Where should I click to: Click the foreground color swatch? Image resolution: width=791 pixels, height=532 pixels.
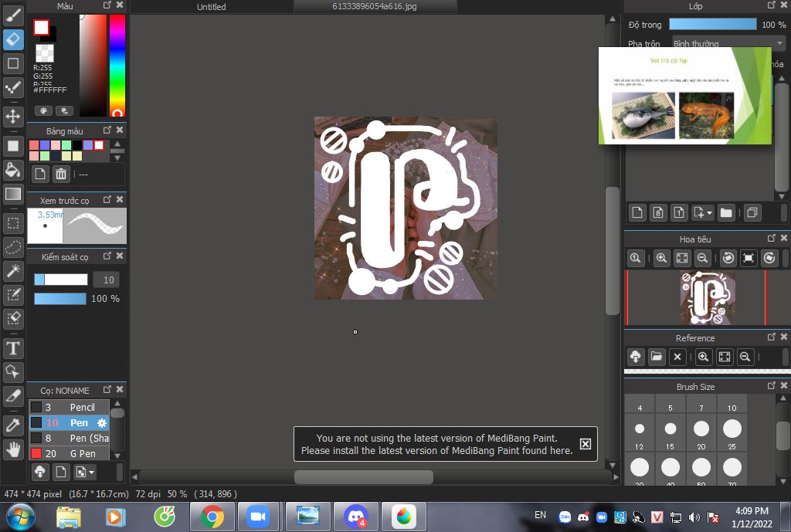pos(42,27)
